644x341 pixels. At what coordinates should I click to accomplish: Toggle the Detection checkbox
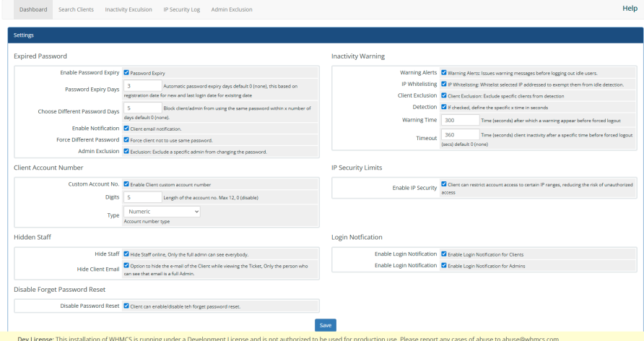(x=444, y=107)
